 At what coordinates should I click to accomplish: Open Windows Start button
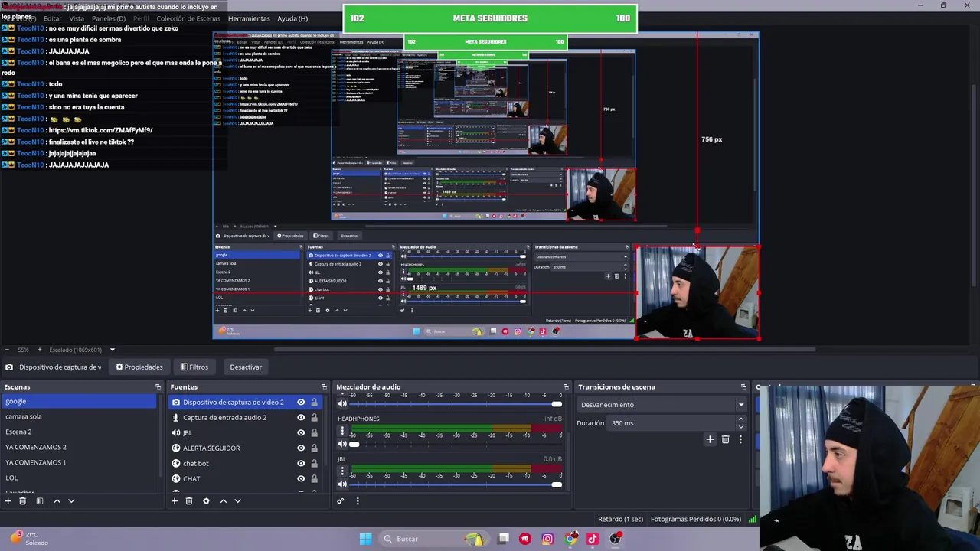pyautogui.click(x=365, y=539)
